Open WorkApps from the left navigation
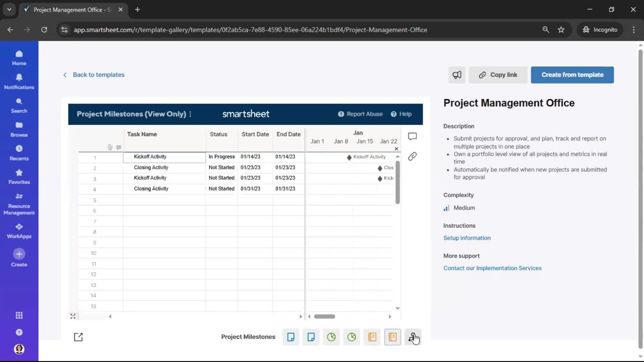 19,231
